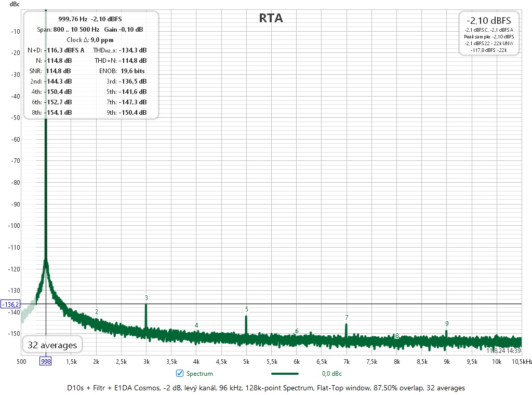Click the SNR: 114,8 dB reading
The width and height of the screenshot is (532, 395).
tap(50, 71)
